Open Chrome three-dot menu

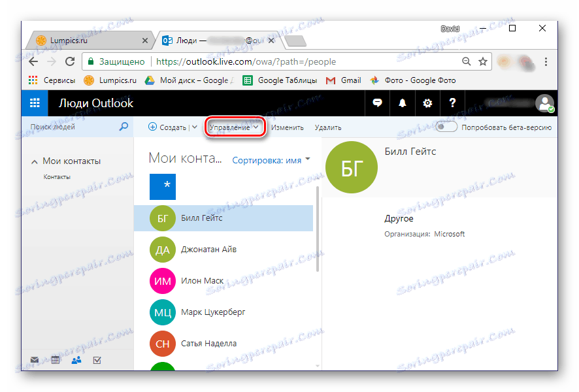546,61
